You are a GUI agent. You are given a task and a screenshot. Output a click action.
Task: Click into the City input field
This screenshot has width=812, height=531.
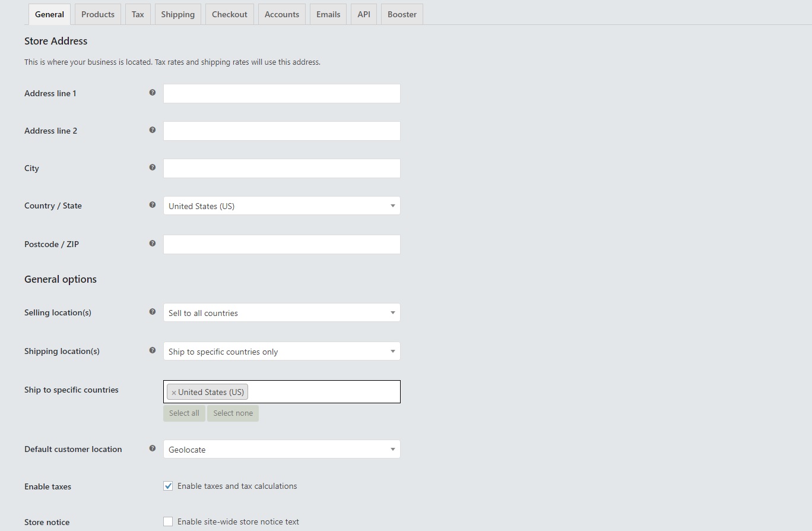point(282,168)
